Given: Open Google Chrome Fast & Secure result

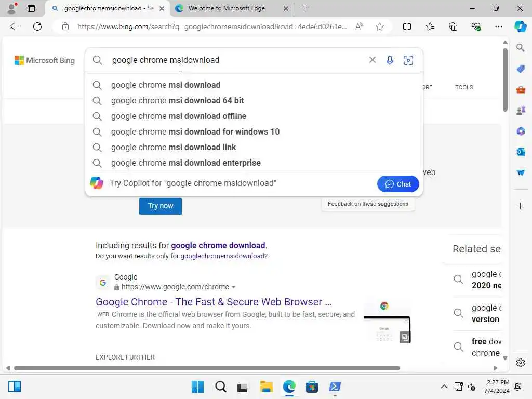Looking at the screenshot, I should pyautogui.click(x=214, y=302).
